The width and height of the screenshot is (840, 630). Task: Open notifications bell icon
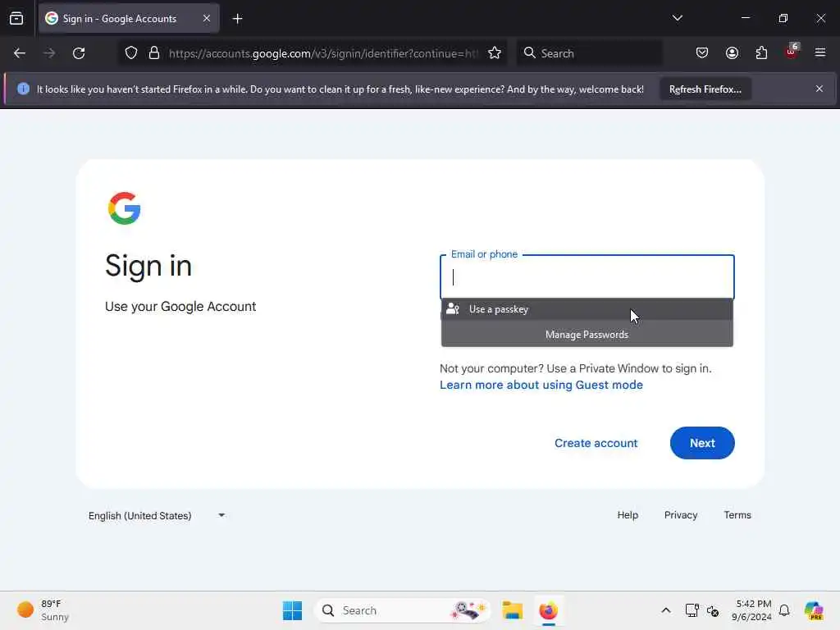click(784, 610)
